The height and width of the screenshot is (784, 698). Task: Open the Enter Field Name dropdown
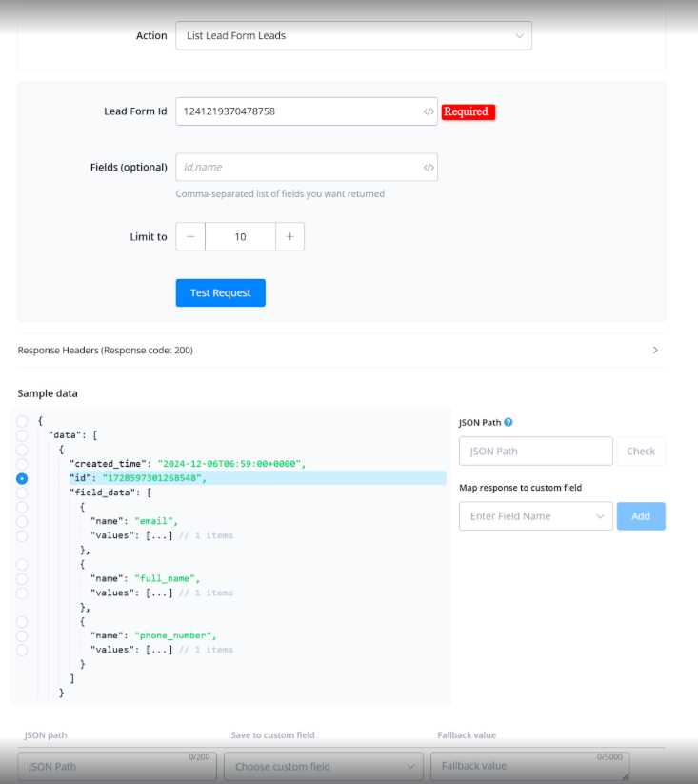pyautogui.click(x=535, y=516)
